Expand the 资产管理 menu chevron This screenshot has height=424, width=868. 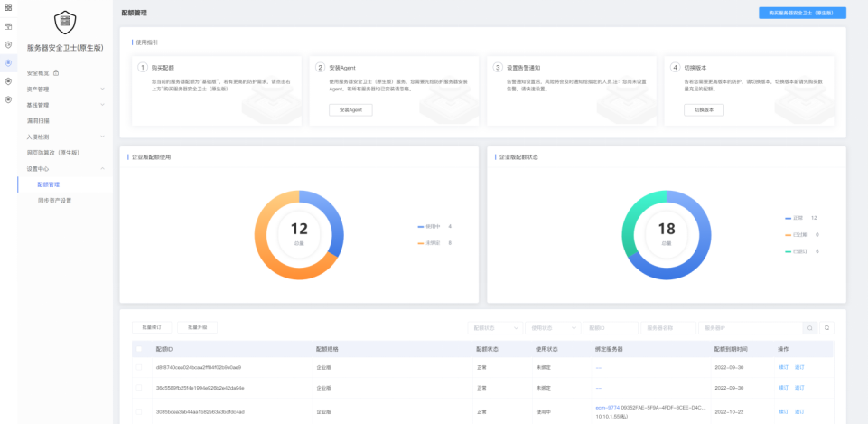click(x=102, y=89)
